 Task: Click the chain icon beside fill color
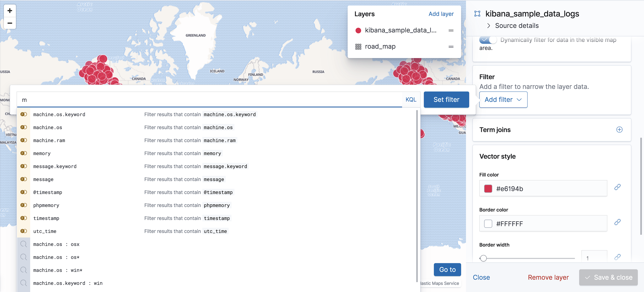(x=618, y=187)
